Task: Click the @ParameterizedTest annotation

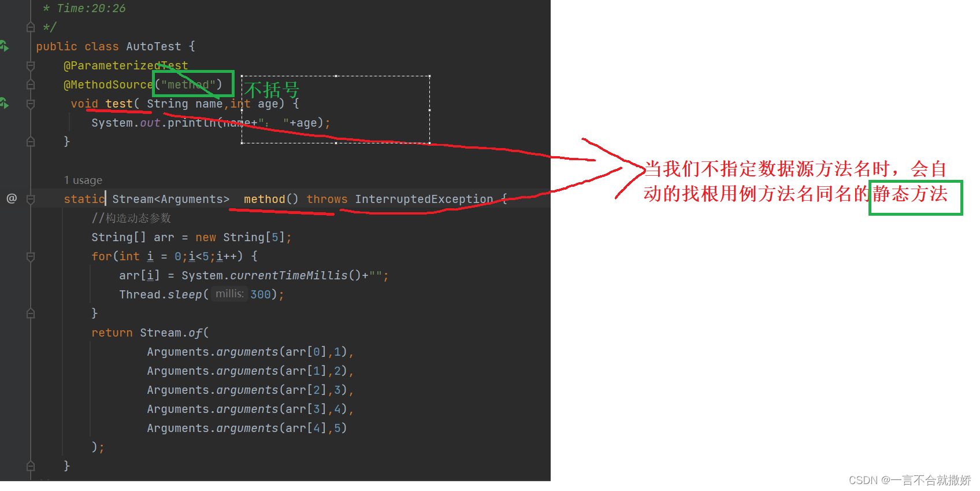Action: (x=125, y=65)
